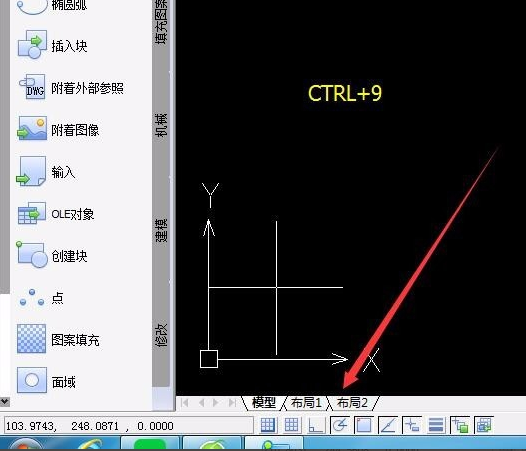Toggle Quick Properties green-square icon

point(460,425)
